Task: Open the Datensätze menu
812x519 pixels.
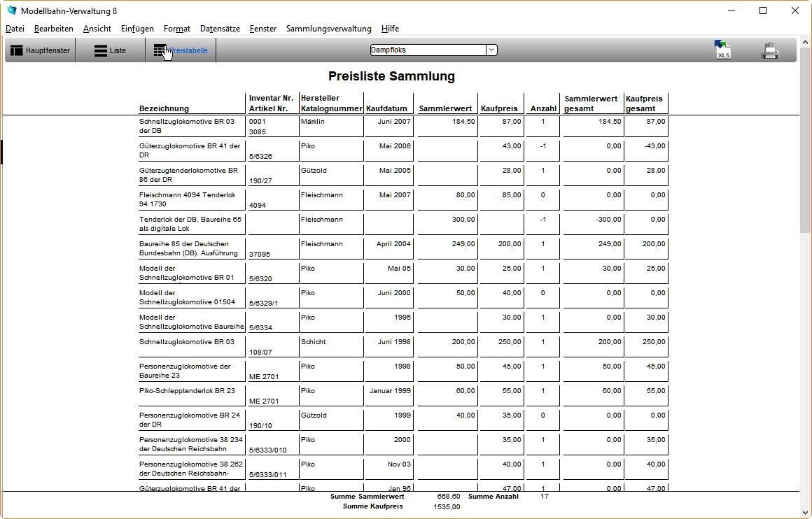Action: point(220,29)
